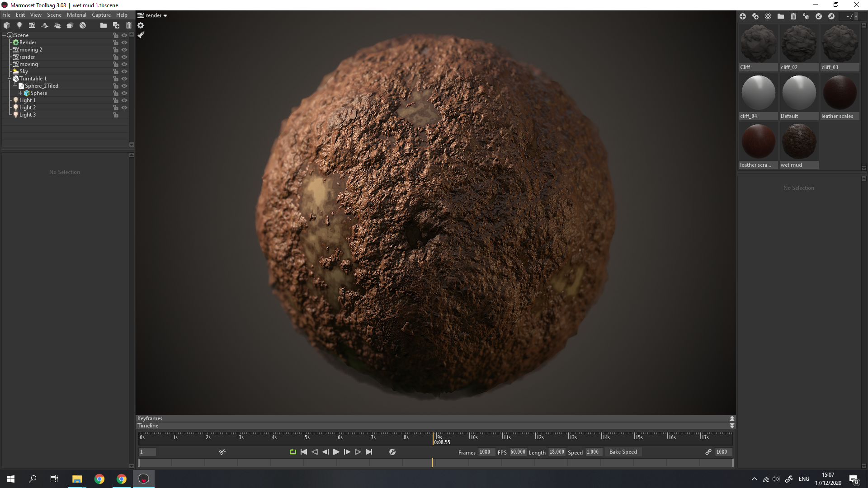Viewport: 868px width, 488px height.
Task: Open the File menu
Action: [6, 15]
